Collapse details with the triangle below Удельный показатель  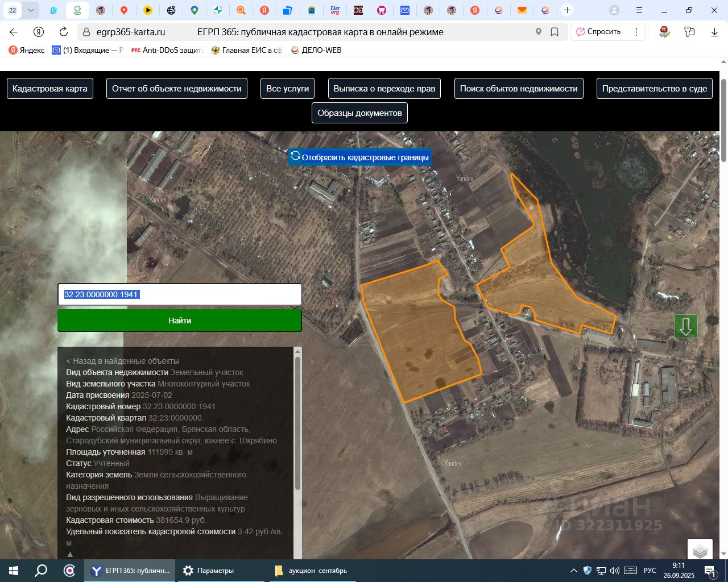tap(70, 554)
